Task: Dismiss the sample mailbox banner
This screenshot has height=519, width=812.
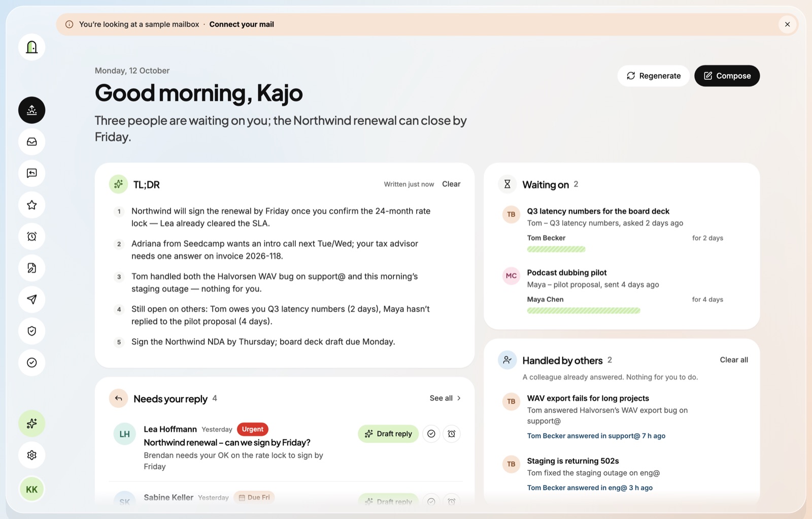Action: tap(787, 24)
